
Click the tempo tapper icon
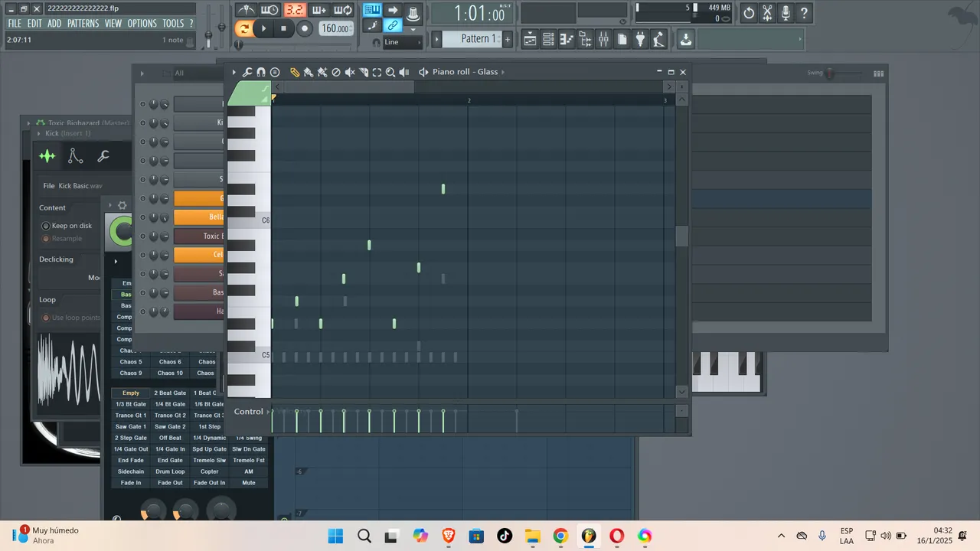pos(658,38)
